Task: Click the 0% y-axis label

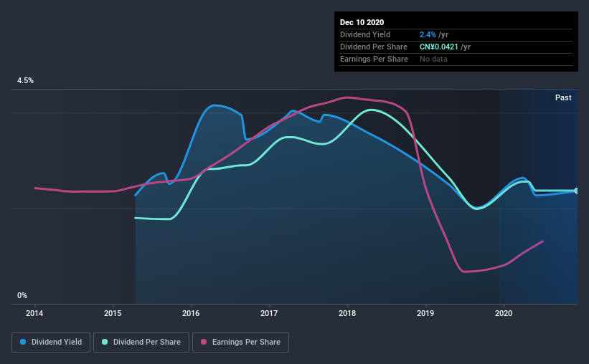Action: 22,295
